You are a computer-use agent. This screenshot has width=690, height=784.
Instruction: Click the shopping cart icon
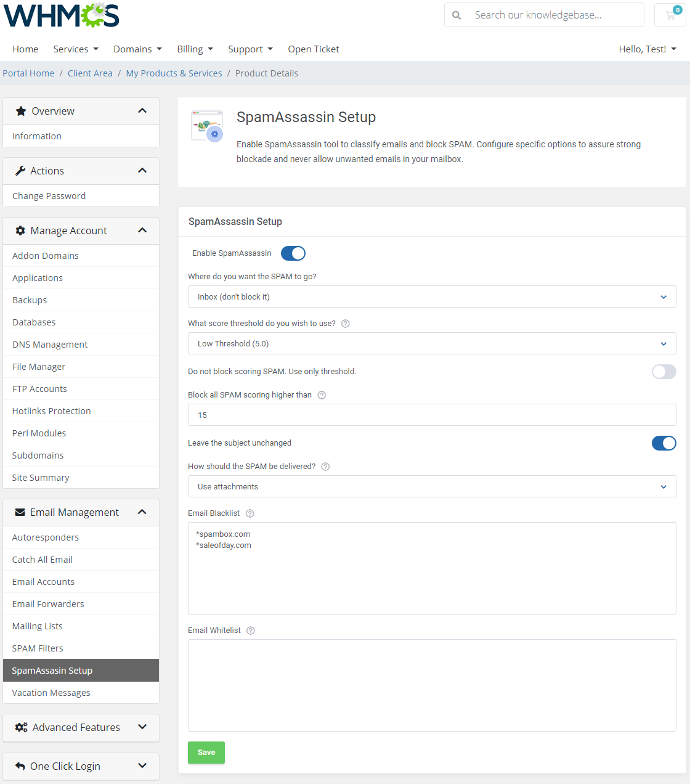[x=670, y=15]
